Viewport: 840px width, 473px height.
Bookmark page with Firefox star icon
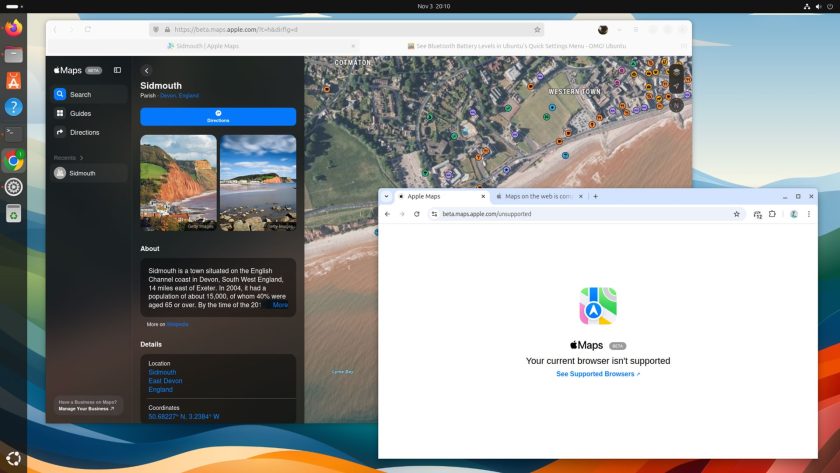click(x=537, y=29)
